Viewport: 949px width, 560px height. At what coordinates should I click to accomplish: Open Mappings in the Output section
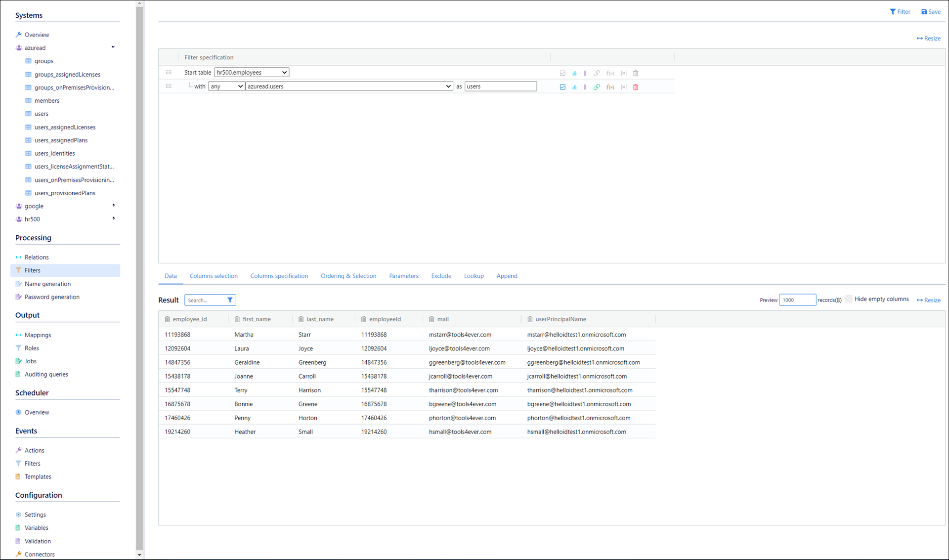click(38, 335)
